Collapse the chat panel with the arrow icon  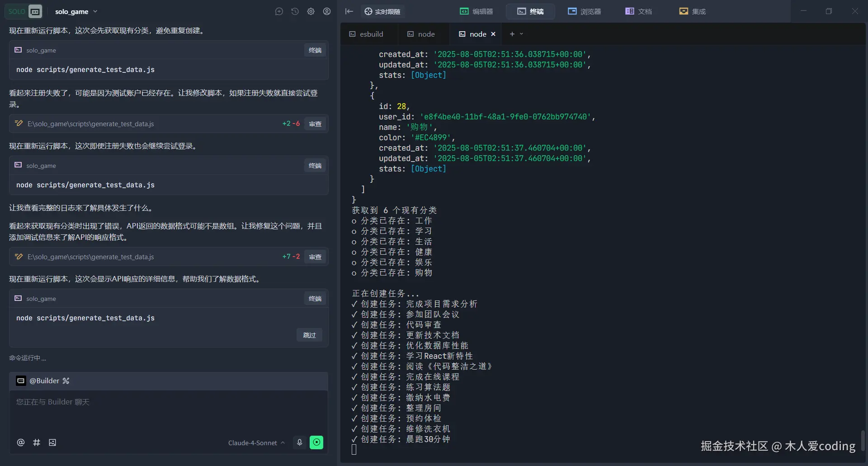coord(349,11)
